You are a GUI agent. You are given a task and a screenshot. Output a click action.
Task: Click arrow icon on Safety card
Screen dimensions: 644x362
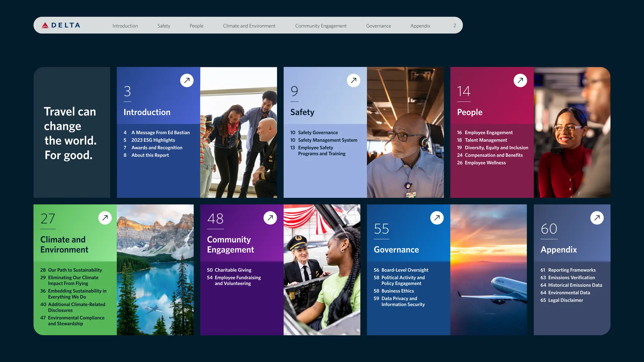[x=353, y=80]
